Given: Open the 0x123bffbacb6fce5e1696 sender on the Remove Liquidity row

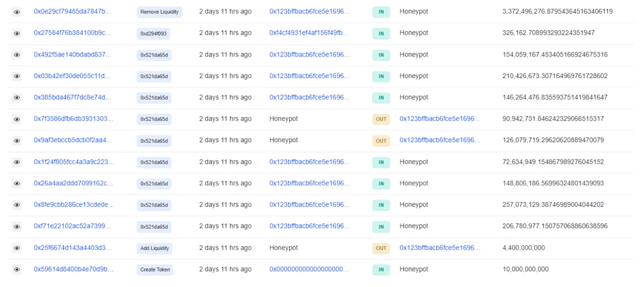Looking at the screenshot, I should (x=309, y=12).
